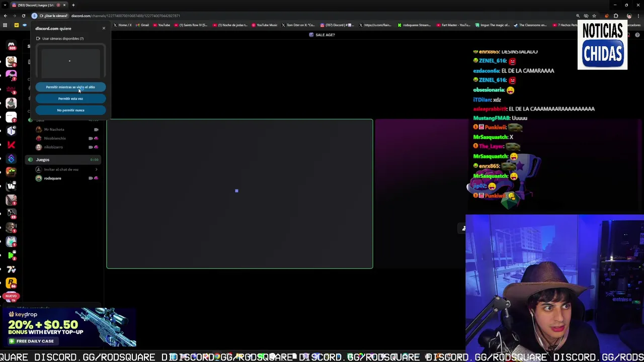Open the Discord help question-mark icon
Viewport: 644px width, 362px height.
pos(637,35)
